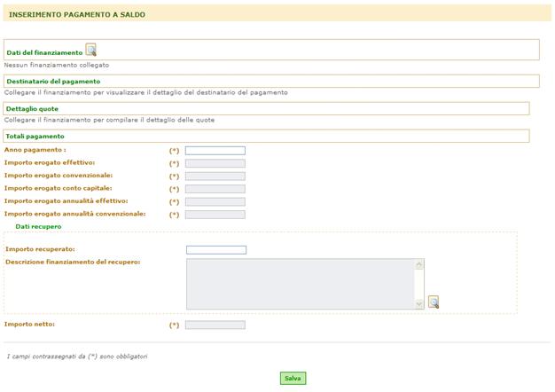Click the Dati recupero group label
This screenshot has height=392, width=555.
coord(38,226)
